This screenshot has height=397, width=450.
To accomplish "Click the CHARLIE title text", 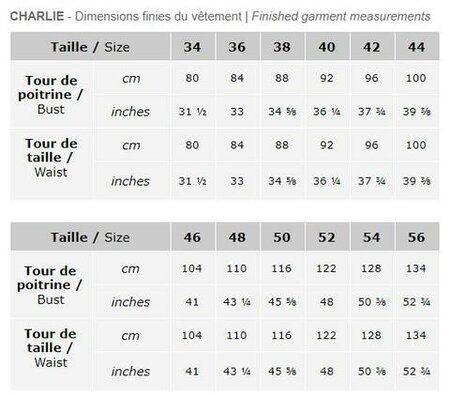I will click(x=37, y=16).
